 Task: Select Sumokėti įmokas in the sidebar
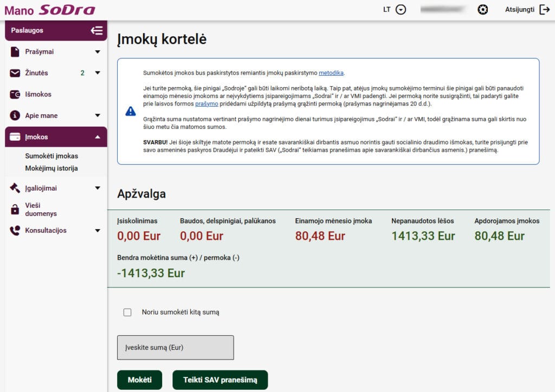(x=50, y=155)
